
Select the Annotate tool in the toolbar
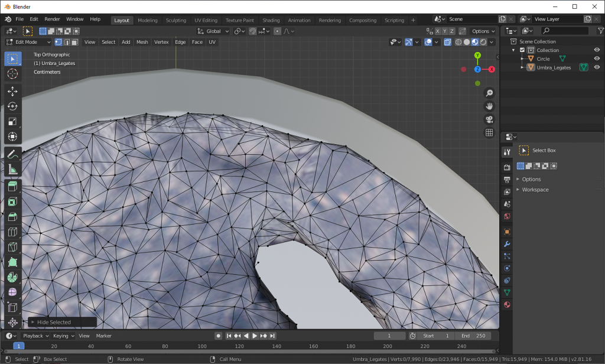tap(12, 155)
